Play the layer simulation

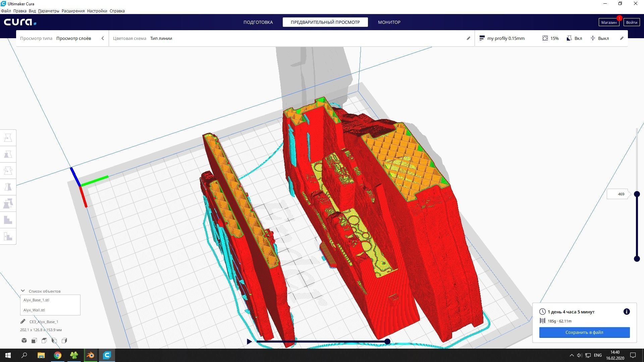click(249, 342)
